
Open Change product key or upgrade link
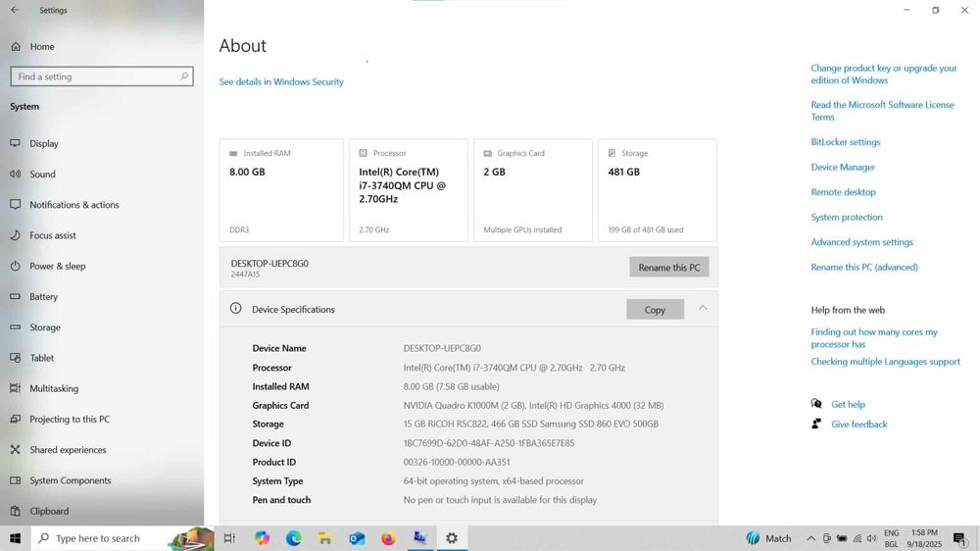[x=884, y=74]
